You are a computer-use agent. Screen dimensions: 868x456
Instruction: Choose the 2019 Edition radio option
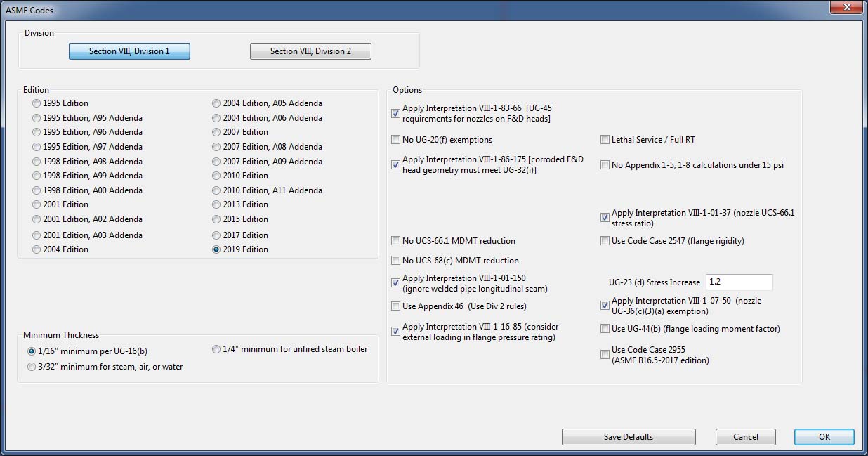pyautogui.click(x=217, y=249)
